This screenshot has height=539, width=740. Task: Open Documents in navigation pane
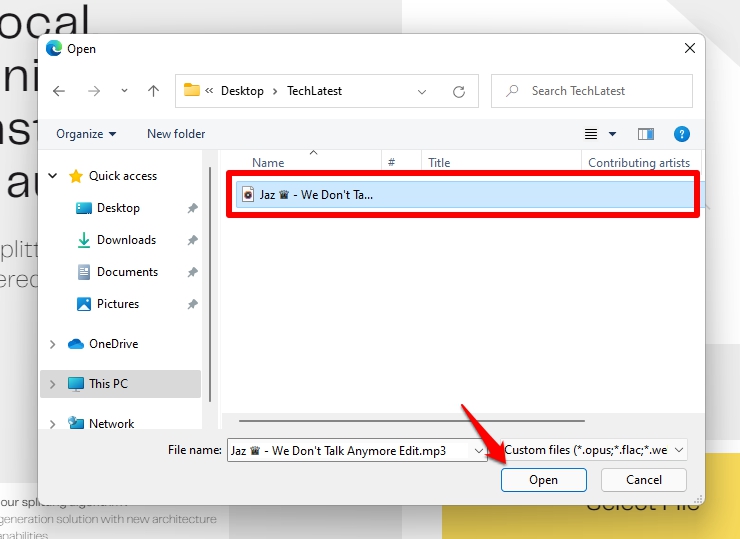click(x=127, y=272)
